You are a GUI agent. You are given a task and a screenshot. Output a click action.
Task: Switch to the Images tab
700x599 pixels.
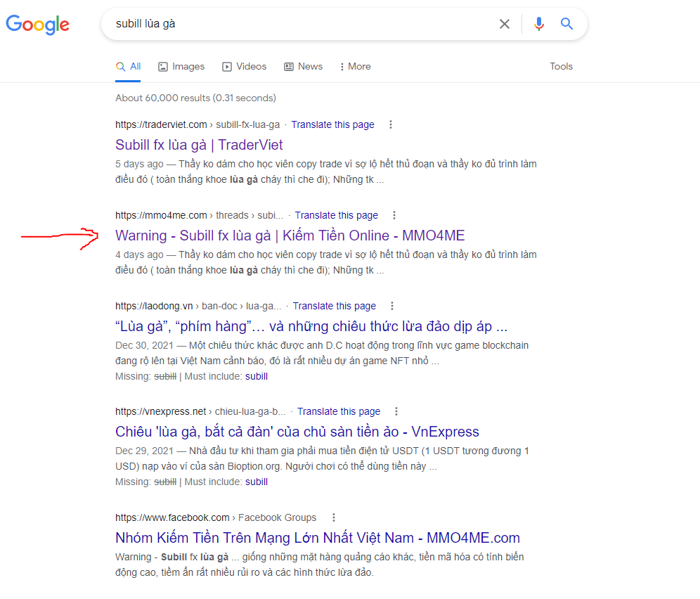point(181,67)
